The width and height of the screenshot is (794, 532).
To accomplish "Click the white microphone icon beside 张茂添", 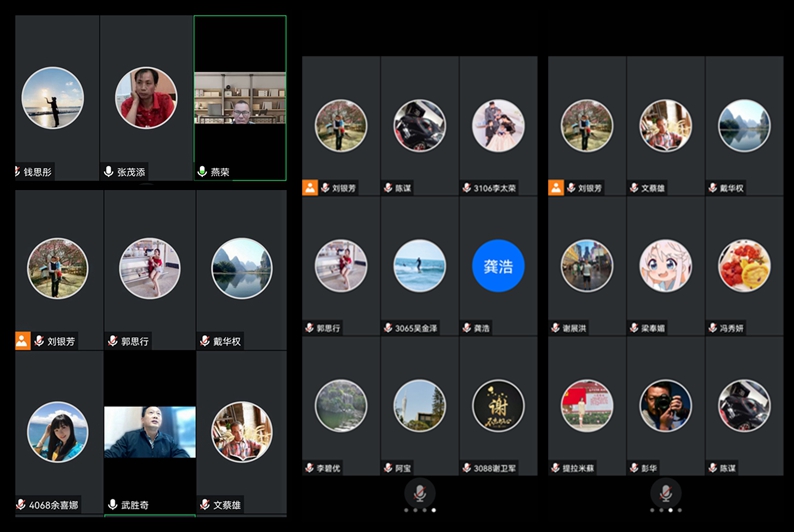I will pyautogui.click(x=109, y=172).
